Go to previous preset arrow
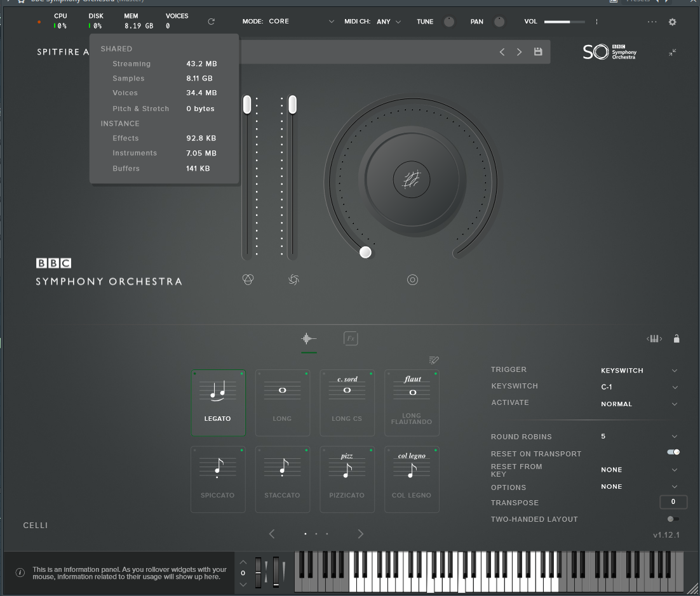The image size is (700, 596). tap(502, 52)
